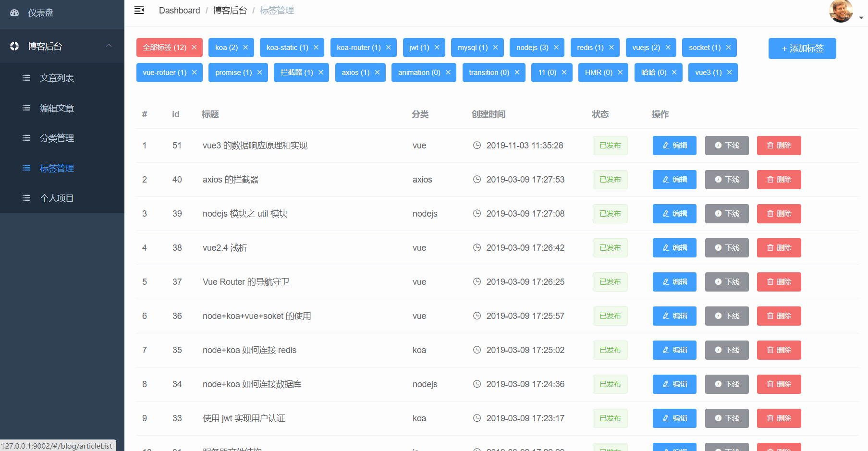Take vue2.4 浅析 article offline
The width and height of the screenshot is (868, 451).
pyautogui.click(x=727, y=248)
